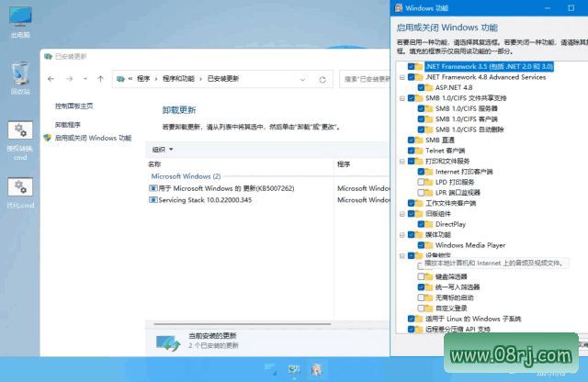Select the SMB 直通 tree item label

[x=439, y=140]
